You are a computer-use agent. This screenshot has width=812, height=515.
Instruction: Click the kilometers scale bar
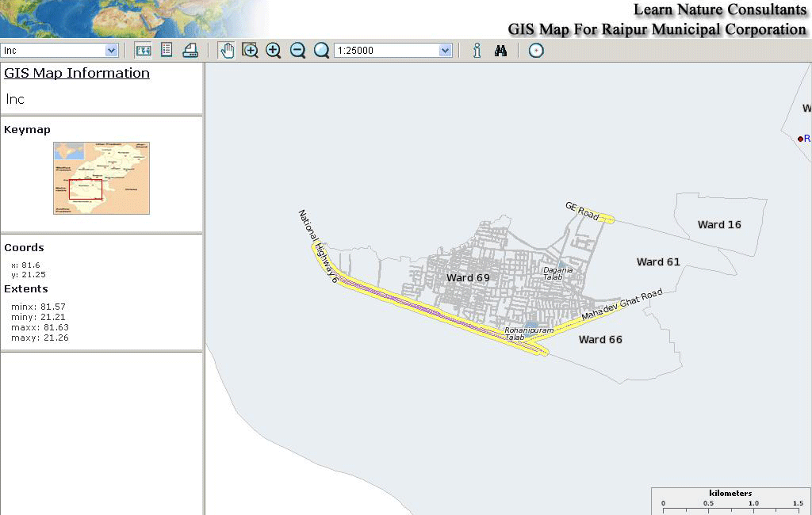[729, 499]
